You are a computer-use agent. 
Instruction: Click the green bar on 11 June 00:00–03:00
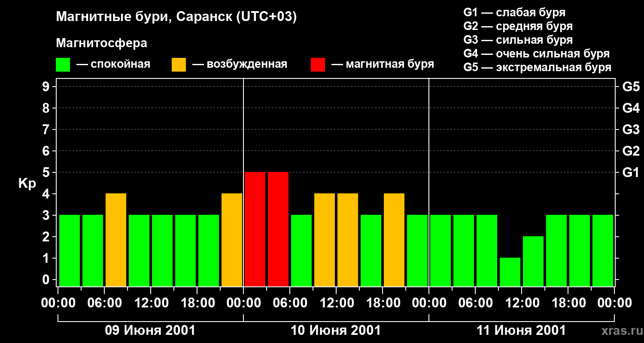tap(440, 250)
